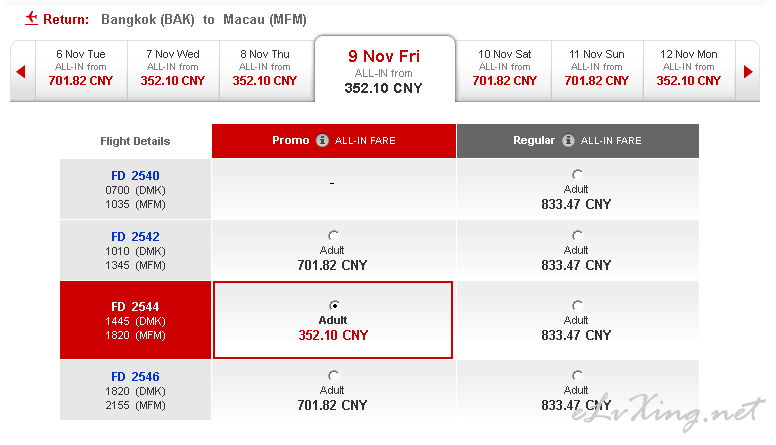Click the next dates right arrow

pos(748,72)
